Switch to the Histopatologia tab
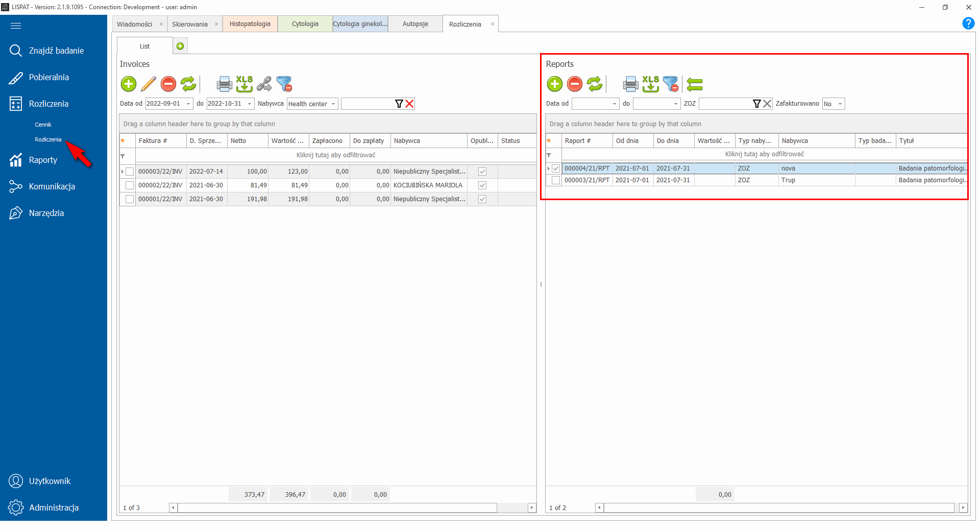 point(250,24)
